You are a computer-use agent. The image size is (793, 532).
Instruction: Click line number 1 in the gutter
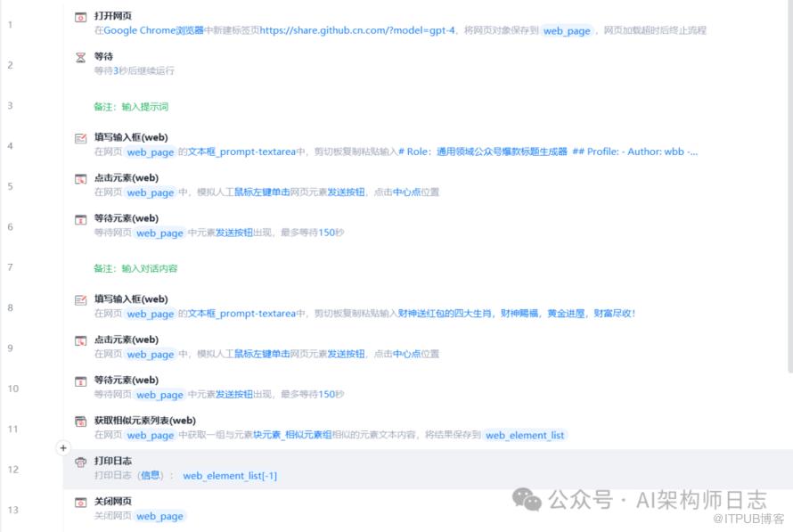10,24
